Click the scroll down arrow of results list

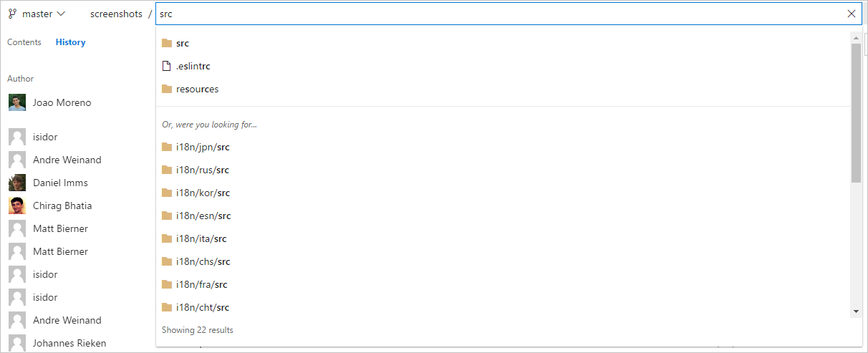click(x=856, y=311)
